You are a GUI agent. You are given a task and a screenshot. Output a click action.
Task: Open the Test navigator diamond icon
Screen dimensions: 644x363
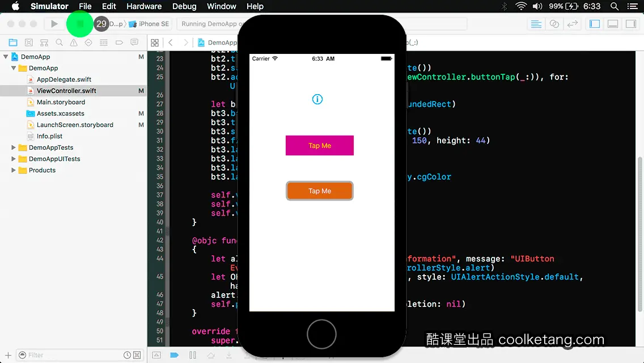pos(88,43)
